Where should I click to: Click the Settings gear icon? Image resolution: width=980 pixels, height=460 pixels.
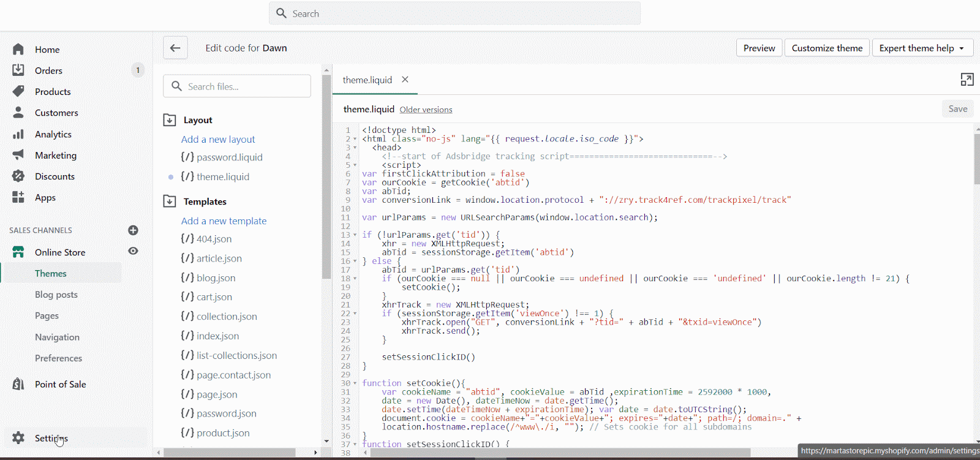[x=18, y=438]
